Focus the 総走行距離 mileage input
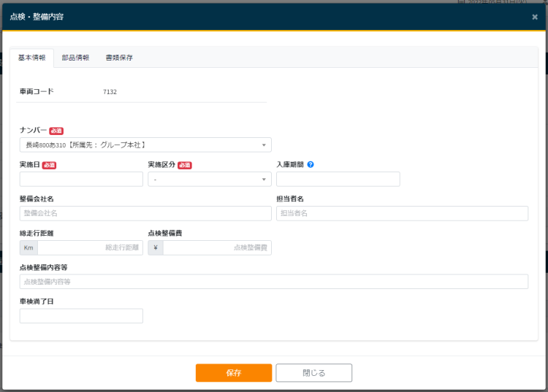The width and height of the screenshot is (548, 392). tap(90, 248)
